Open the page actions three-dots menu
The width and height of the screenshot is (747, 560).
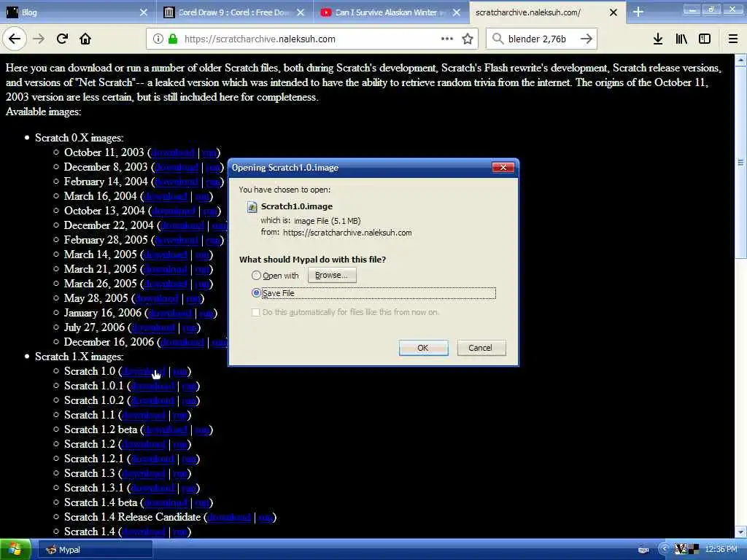tap(447, 39)
